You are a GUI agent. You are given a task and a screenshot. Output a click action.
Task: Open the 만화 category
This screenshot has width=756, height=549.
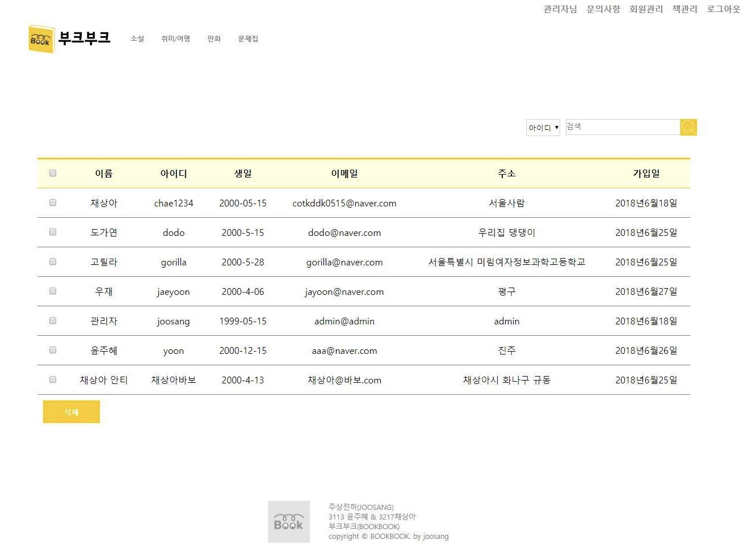point(214,39)
